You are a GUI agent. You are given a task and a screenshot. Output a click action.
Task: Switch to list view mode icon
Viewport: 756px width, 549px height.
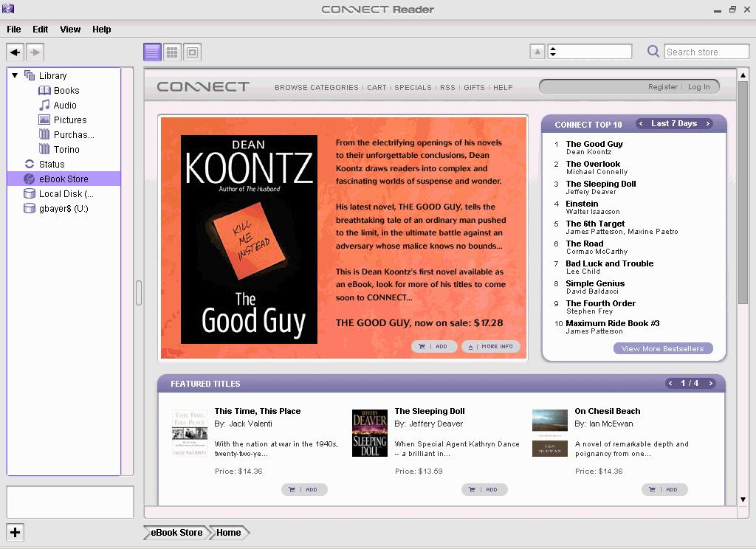152,52
